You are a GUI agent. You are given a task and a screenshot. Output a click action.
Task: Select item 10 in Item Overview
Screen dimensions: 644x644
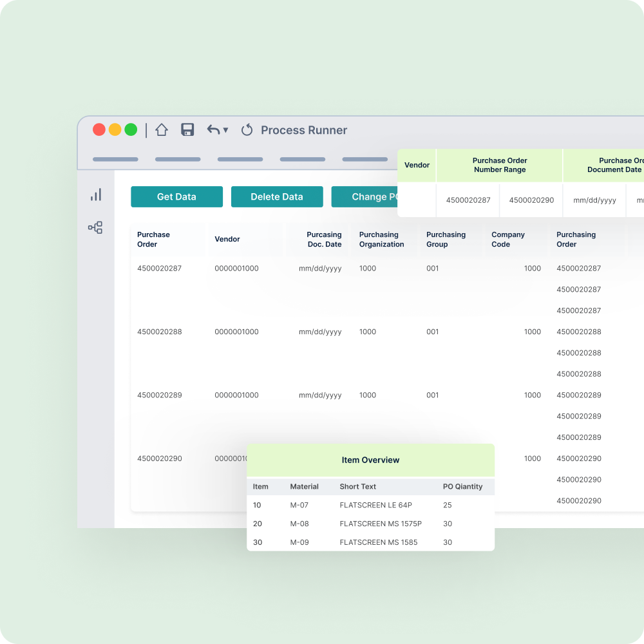click(x=257, y=505)
